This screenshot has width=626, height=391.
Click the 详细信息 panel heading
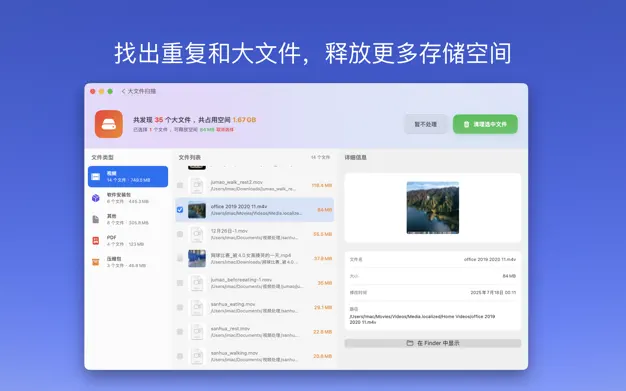coord(356,157)
